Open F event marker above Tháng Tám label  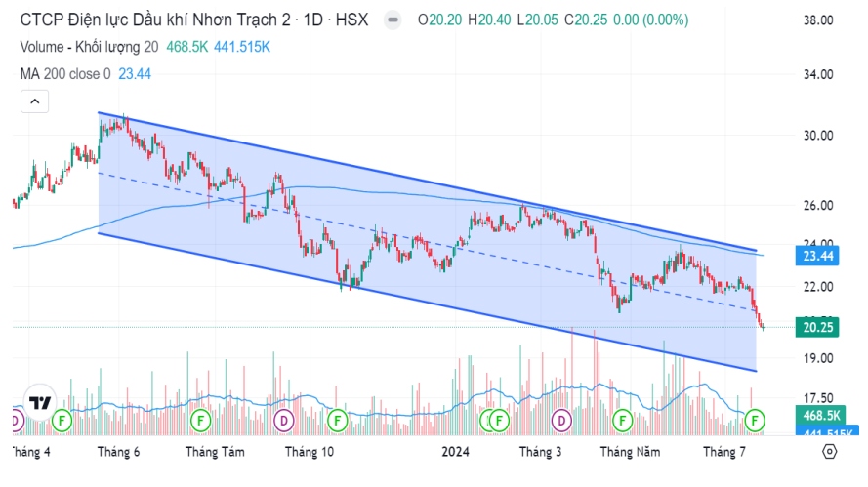200,421
